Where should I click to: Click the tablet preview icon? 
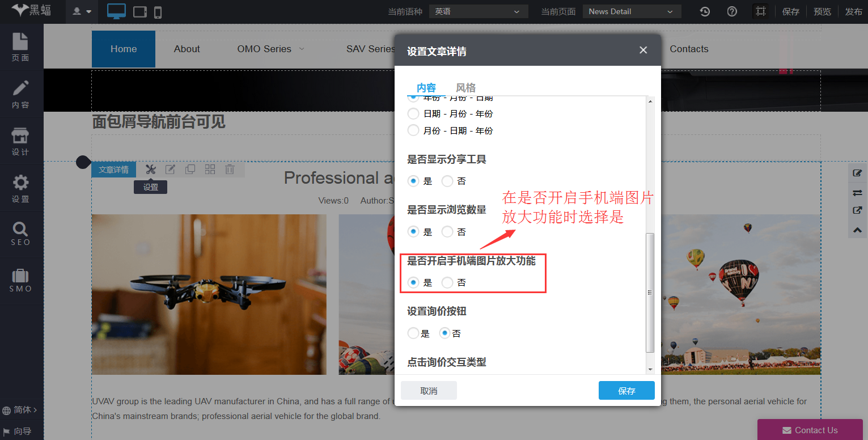point(139,11)
